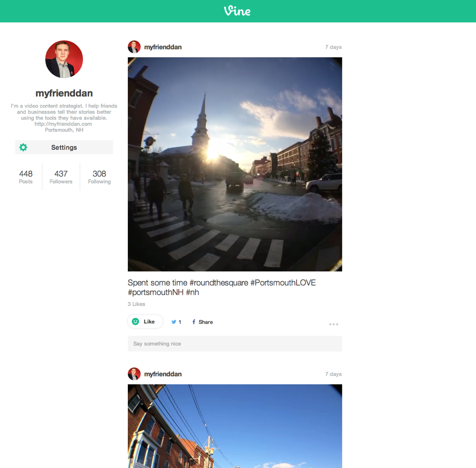Click the first post's 7 days timestamp
Image resolution: width=476 pixels, height=468 pixels.
click(334, 47)
